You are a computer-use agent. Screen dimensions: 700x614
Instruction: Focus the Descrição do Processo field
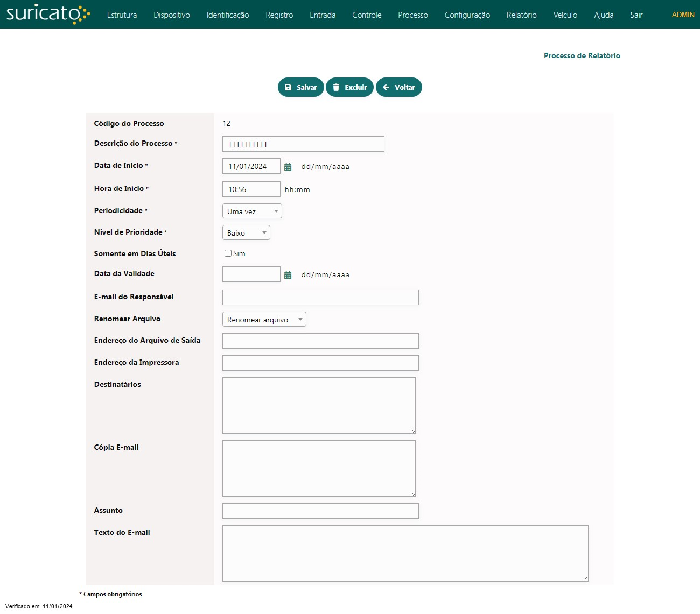click(303, 144)
